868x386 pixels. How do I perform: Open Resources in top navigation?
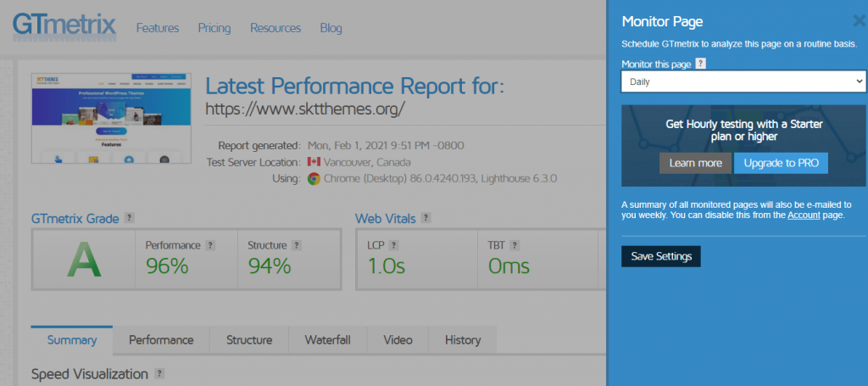click(x=275, y=28)
